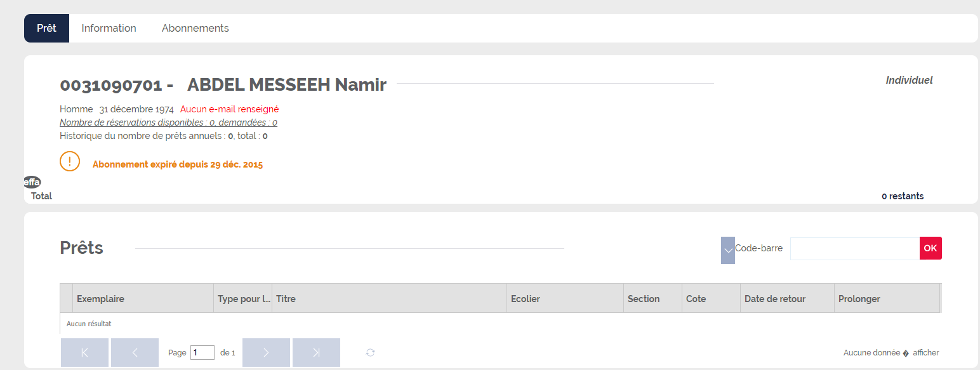Open the Abonnements tab
Viewport: 980px width, 370px height.
click(x=195, y=29)
